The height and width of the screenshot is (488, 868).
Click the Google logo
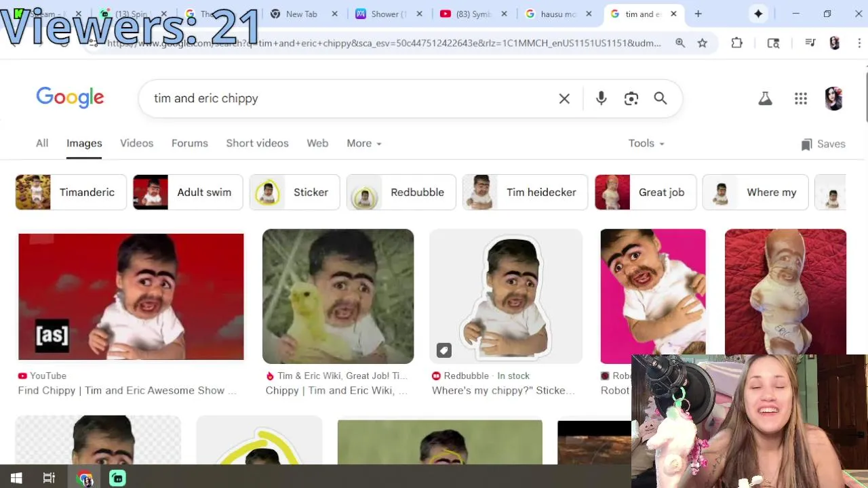coord(70,98)
